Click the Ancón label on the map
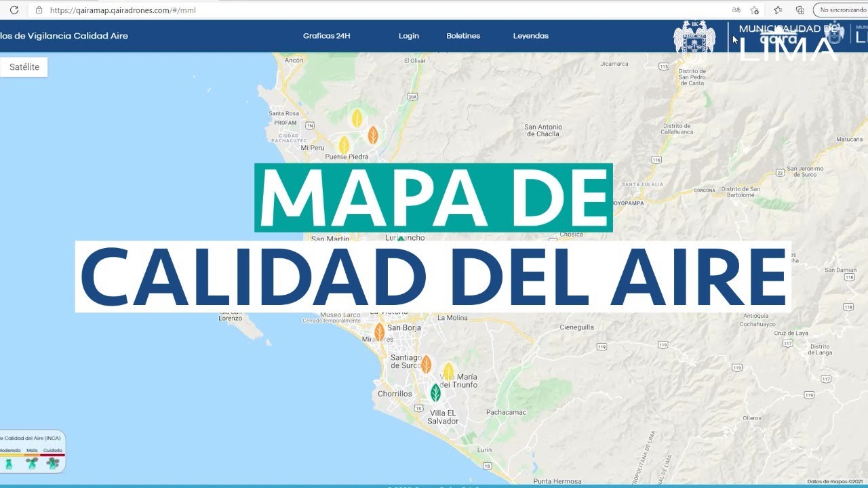This screenshot has height=488, width=868. click(x=294, y=60)
